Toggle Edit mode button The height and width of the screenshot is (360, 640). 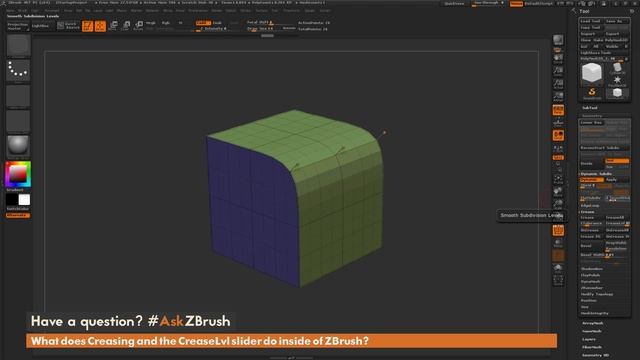tap(88, 26)
